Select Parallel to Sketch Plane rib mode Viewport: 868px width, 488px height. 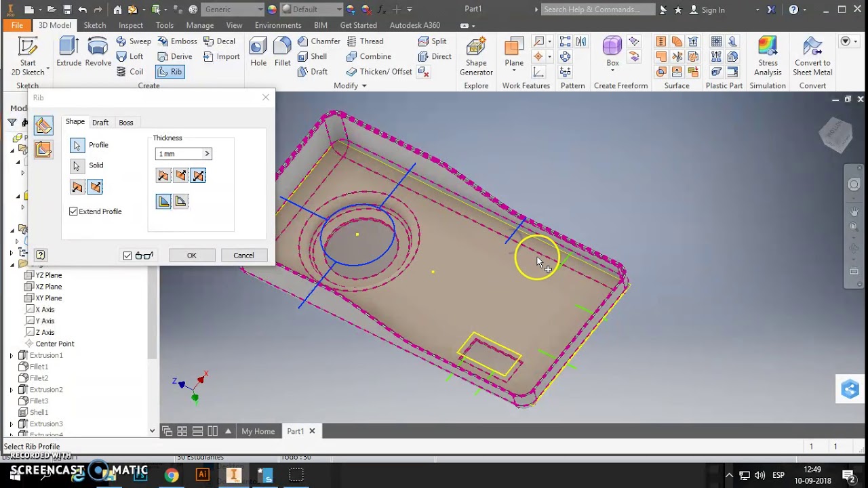point(43,150)
